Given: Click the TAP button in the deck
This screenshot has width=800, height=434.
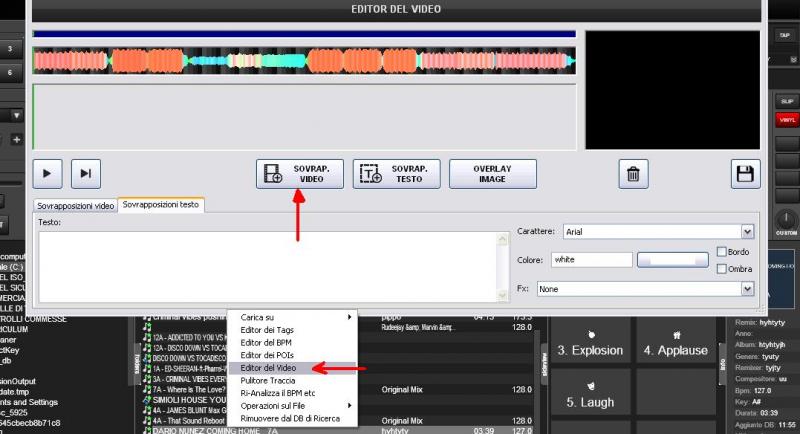Looking at the screenshot, I should coord(785,35).
